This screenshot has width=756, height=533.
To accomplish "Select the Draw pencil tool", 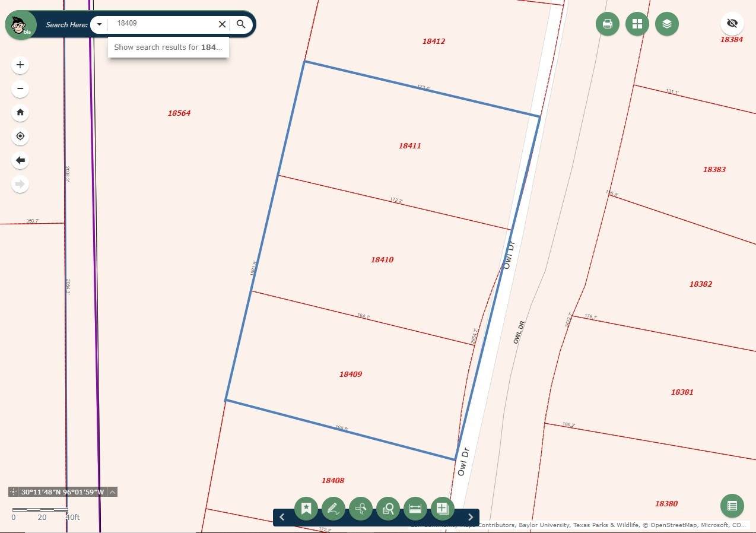I will 333,509.
